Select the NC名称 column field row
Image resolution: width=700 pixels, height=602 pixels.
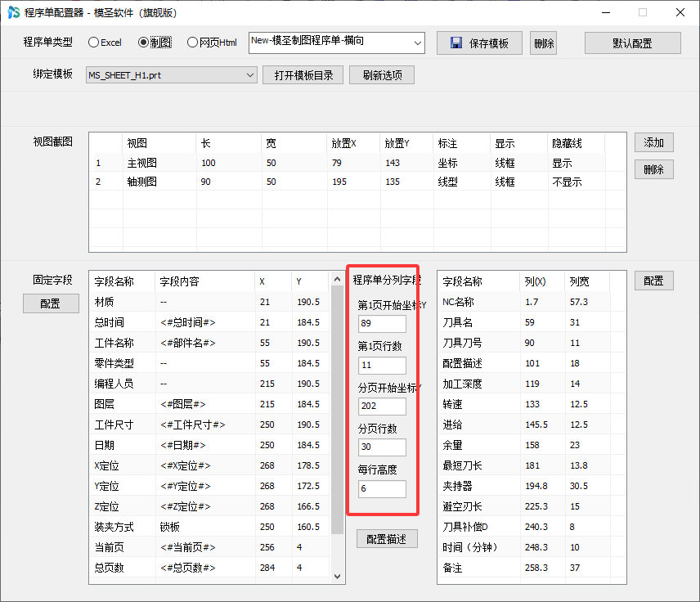coord(532,302)
